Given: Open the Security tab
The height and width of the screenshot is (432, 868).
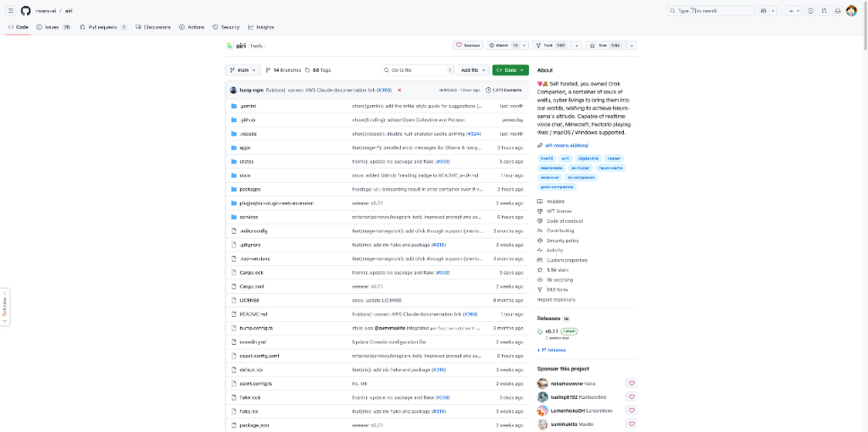Looking at the screenshot, I should 225,27.
